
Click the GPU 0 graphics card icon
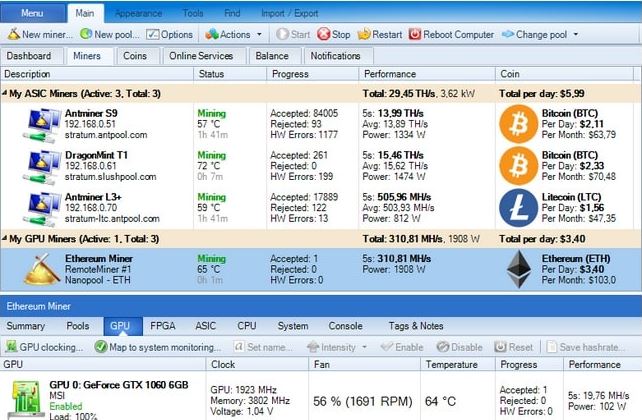tap(25, 399)
